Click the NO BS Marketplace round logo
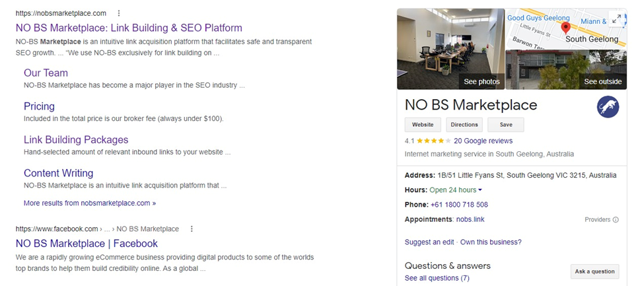Screen dimensions: 644x286 [x=608, y=107]
